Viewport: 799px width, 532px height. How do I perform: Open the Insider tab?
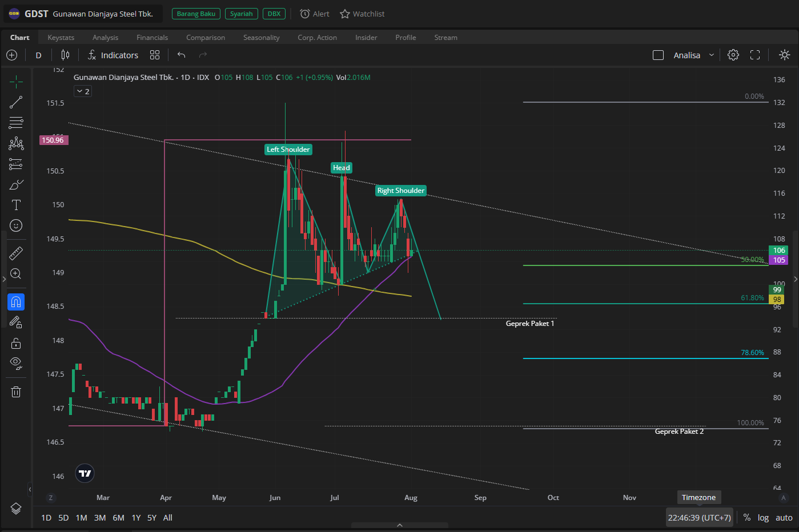coord(366,38)
